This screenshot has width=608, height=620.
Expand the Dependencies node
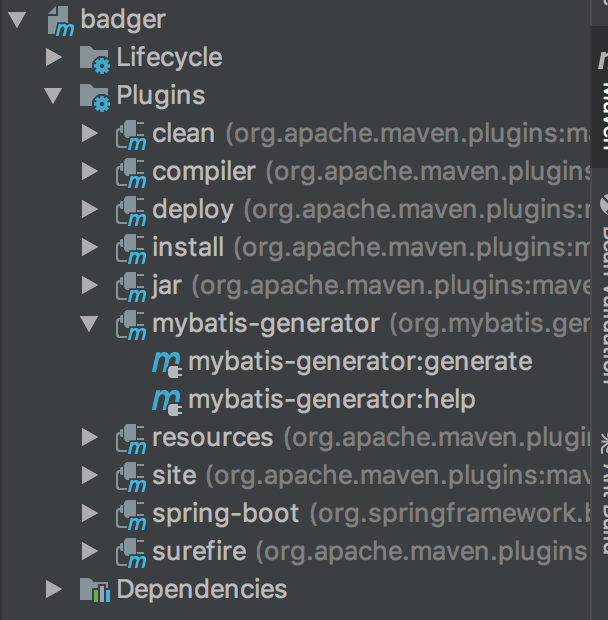(54, 590)
